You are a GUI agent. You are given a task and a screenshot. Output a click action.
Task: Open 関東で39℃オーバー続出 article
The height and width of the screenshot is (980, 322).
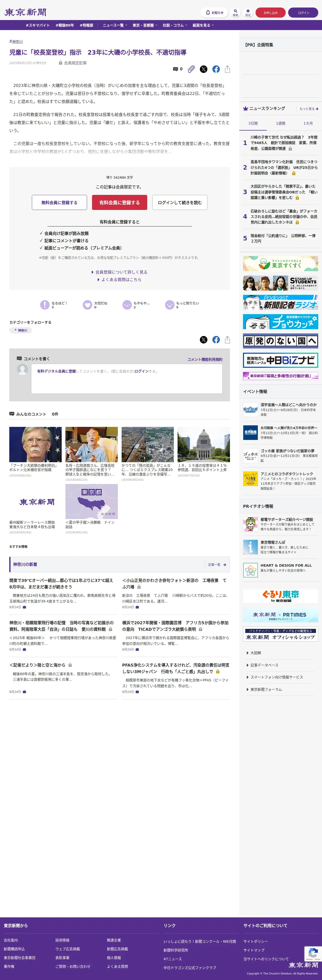click(61, 584)
